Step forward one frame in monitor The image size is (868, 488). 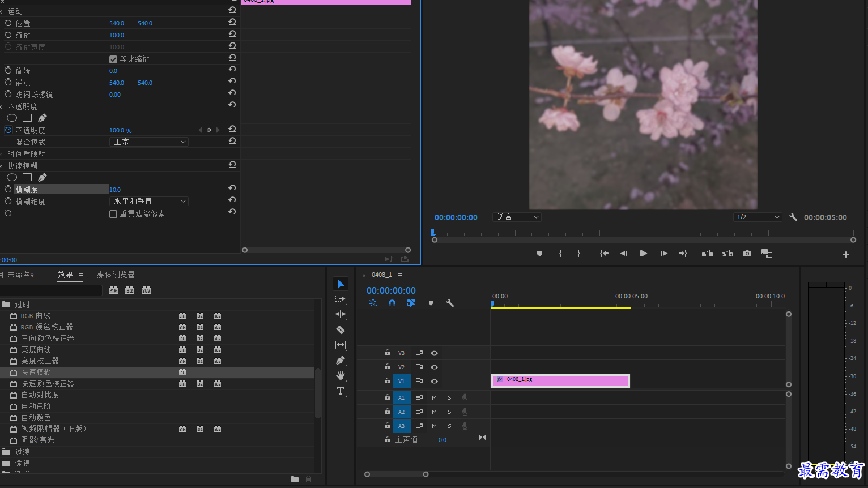(663, 254)
